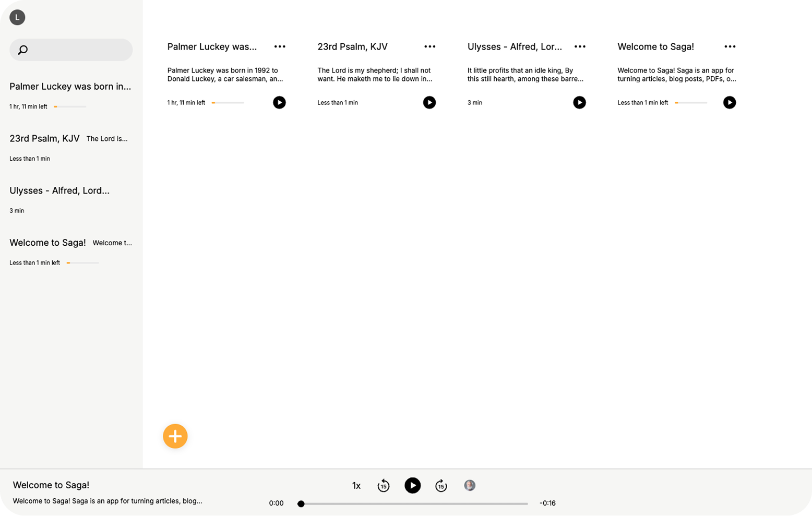Change playback speed 1x
812x516 pixels.
click(x=356, y=486)
